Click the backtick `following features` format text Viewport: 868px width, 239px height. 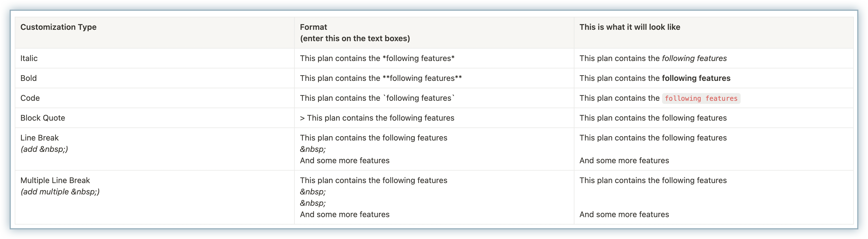tap(419, 98)
